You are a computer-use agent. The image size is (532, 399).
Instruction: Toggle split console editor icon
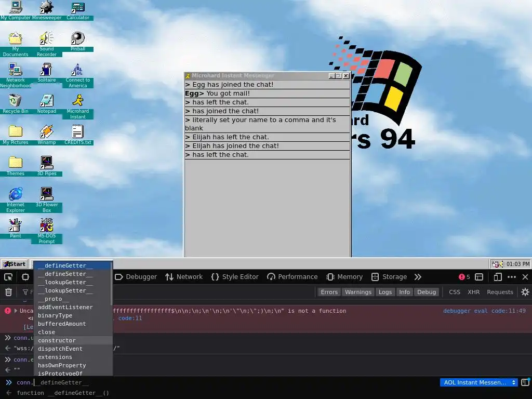(525, 382)
